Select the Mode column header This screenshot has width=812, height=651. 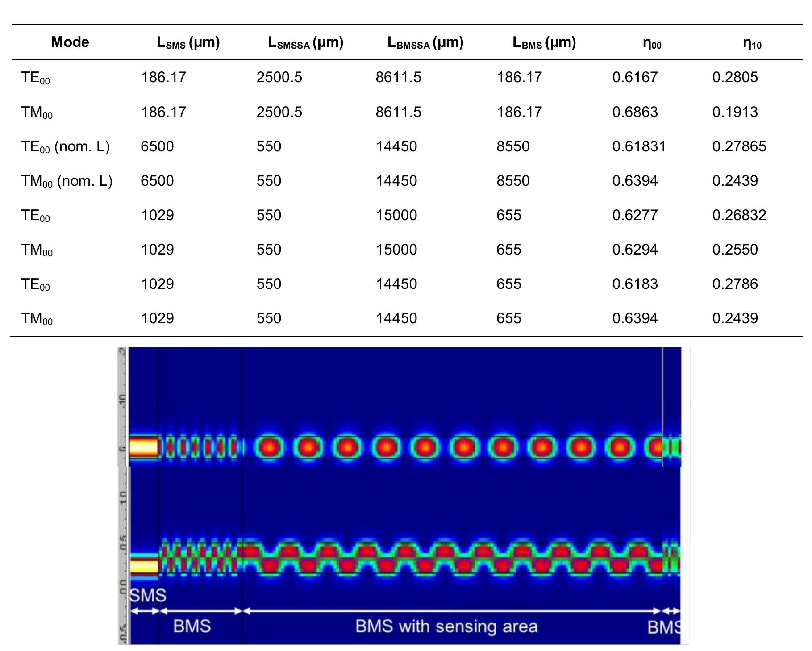(x=71, y=42)
